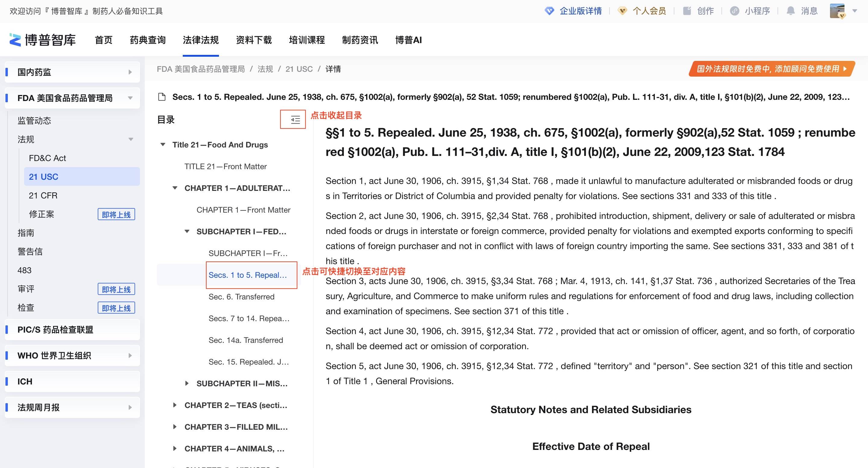Open 企业版详情 link
Screen dimensions: 868x468
(x=581, y=11)
